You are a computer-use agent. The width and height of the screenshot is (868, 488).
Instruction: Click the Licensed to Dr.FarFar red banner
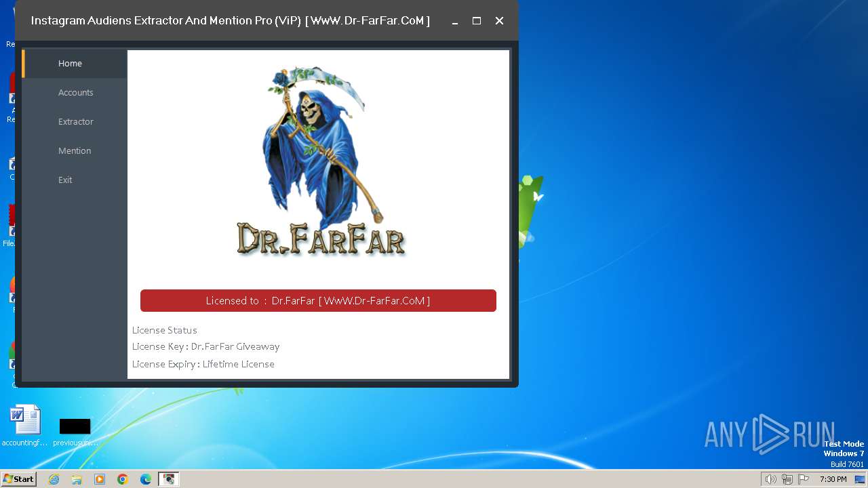coord(318,301)
